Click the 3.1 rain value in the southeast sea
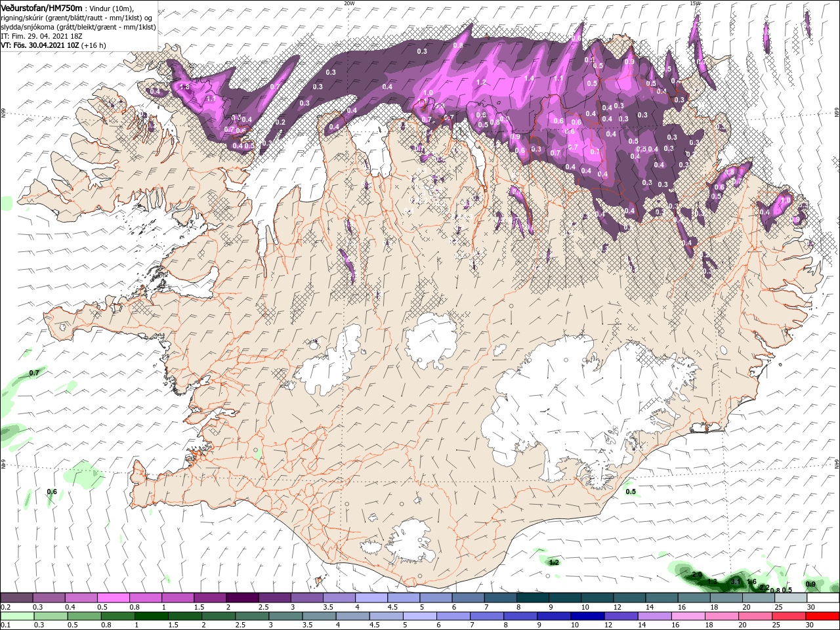 pos(736,581)
